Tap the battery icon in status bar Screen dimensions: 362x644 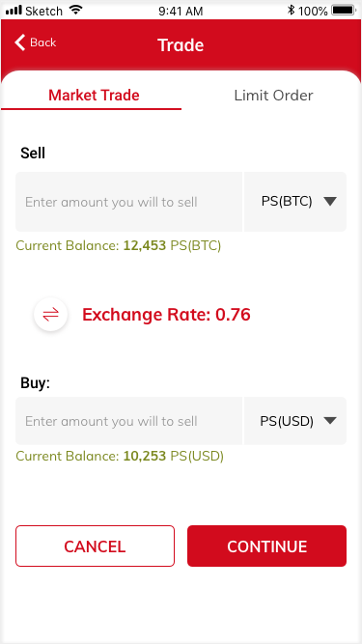[345, 11]
